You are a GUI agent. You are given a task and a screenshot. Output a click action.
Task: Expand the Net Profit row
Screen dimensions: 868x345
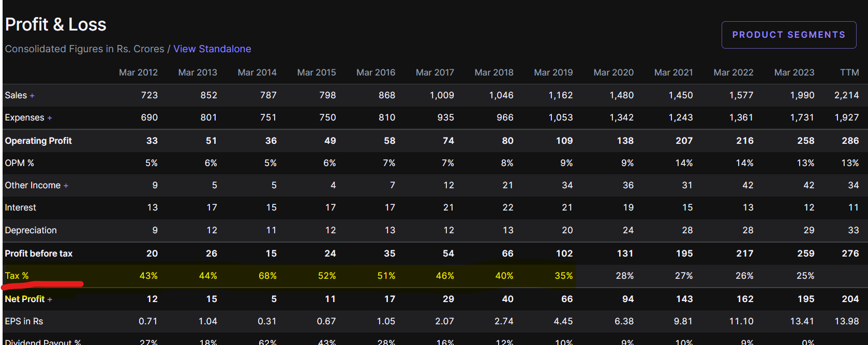click(x=50, y=299)
